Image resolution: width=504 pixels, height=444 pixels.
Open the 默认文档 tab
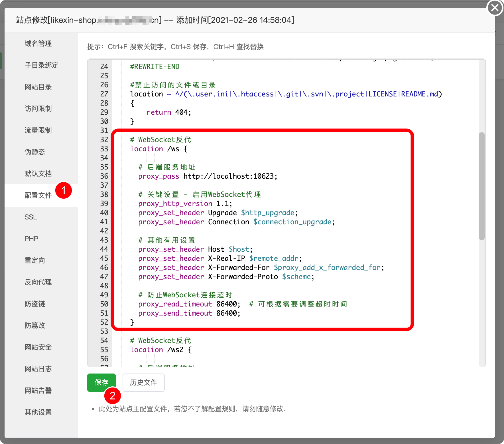pyautogui.click(x=38, y=174)
